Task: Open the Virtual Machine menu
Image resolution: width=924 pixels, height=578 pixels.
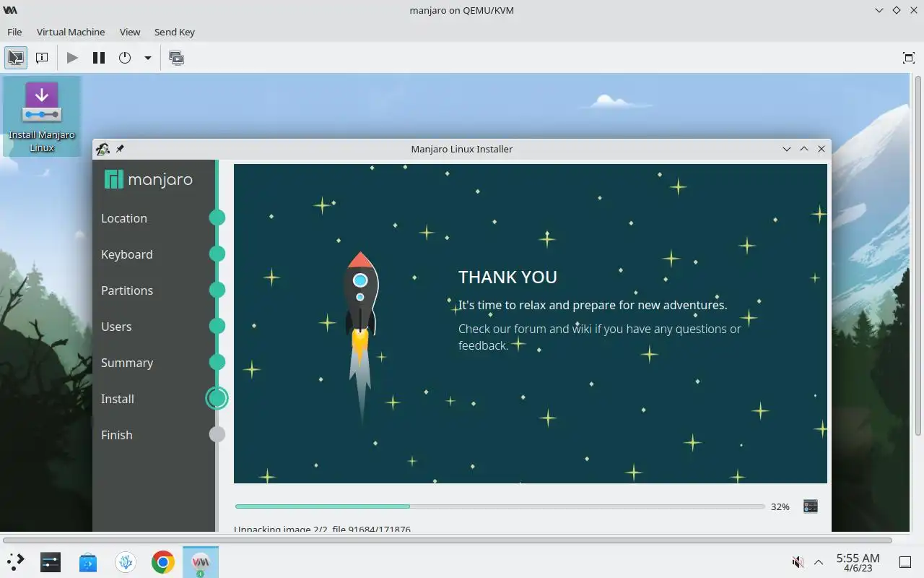Action: click(71, 32)
